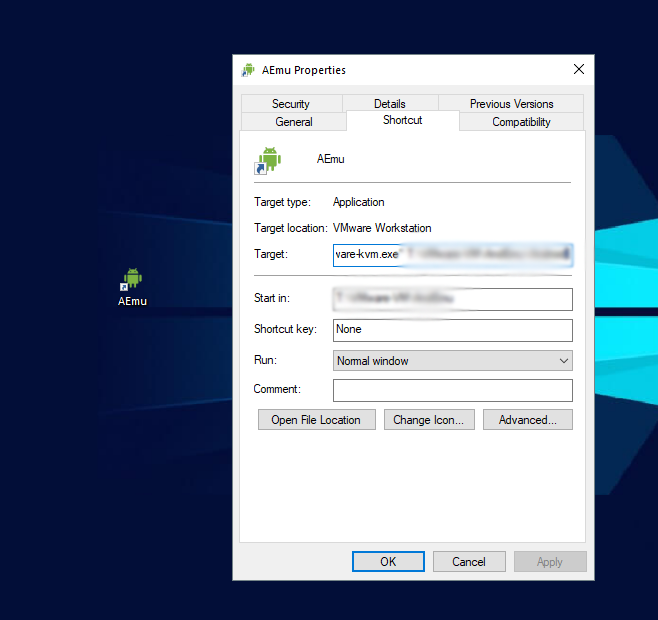
Task: Click the AEmu desktop shortcut icon
Action: coord(132,281)
